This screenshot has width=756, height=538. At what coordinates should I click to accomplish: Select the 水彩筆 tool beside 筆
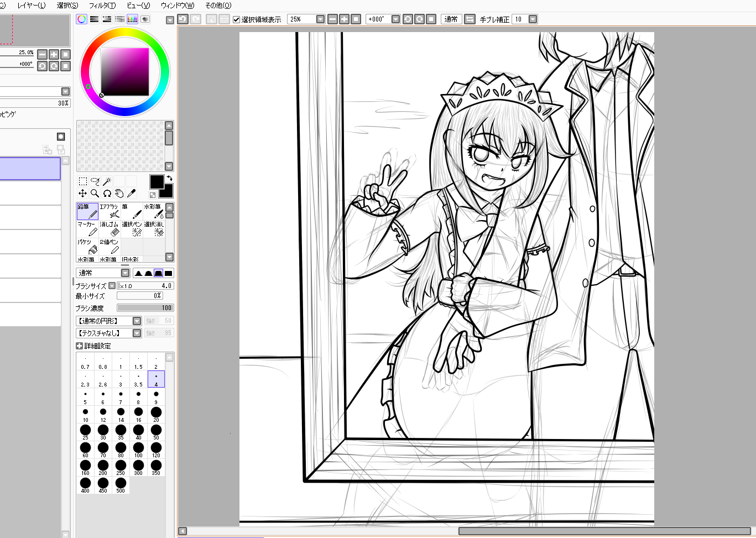(x=154, y=211)
